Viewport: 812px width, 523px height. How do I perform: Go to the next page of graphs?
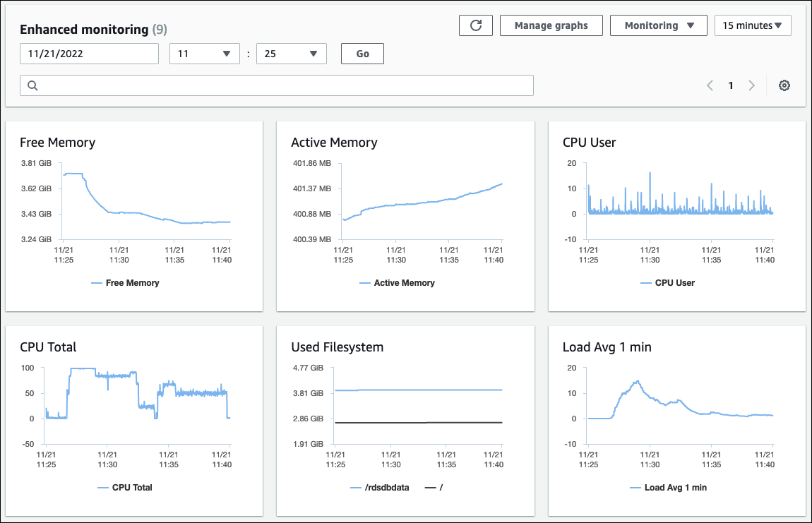[751, 85]
